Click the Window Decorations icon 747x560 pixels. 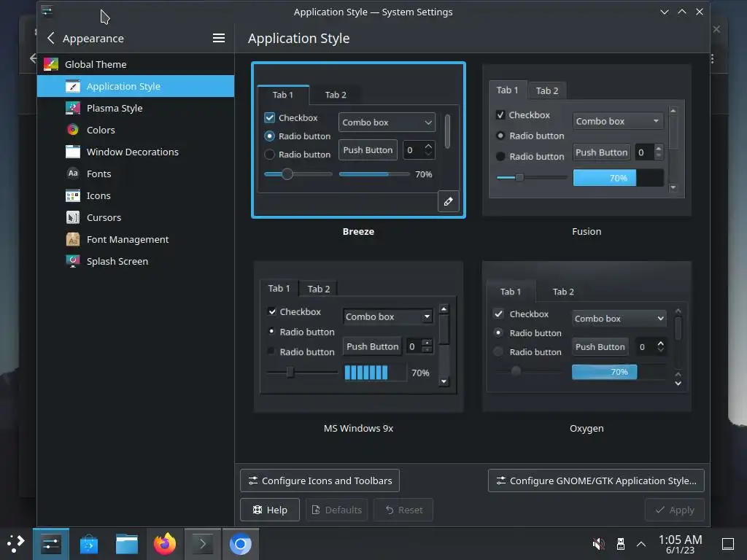coord(73,152)
